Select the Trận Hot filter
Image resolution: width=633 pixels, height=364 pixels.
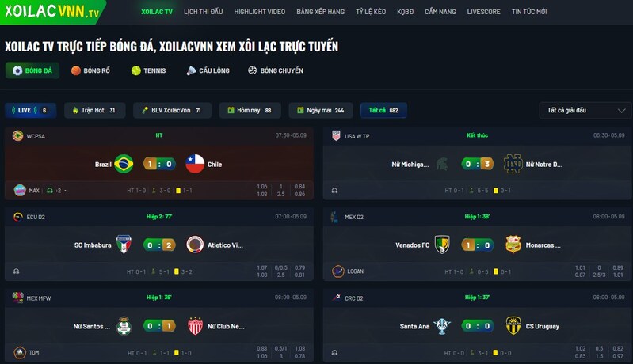[95, 110]
